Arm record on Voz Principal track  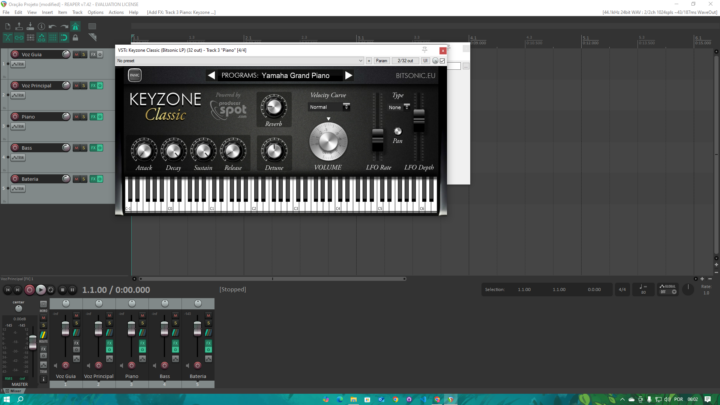[x=15, y=85]
